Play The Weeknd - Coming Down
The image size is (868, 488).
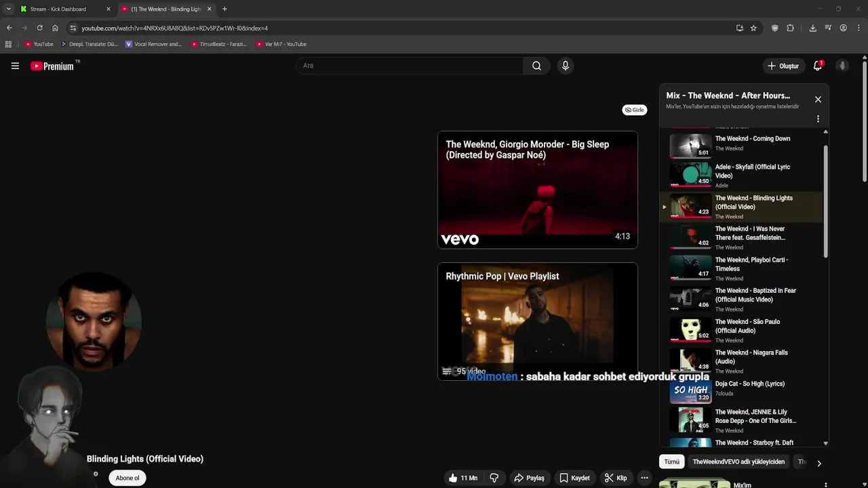741,144
